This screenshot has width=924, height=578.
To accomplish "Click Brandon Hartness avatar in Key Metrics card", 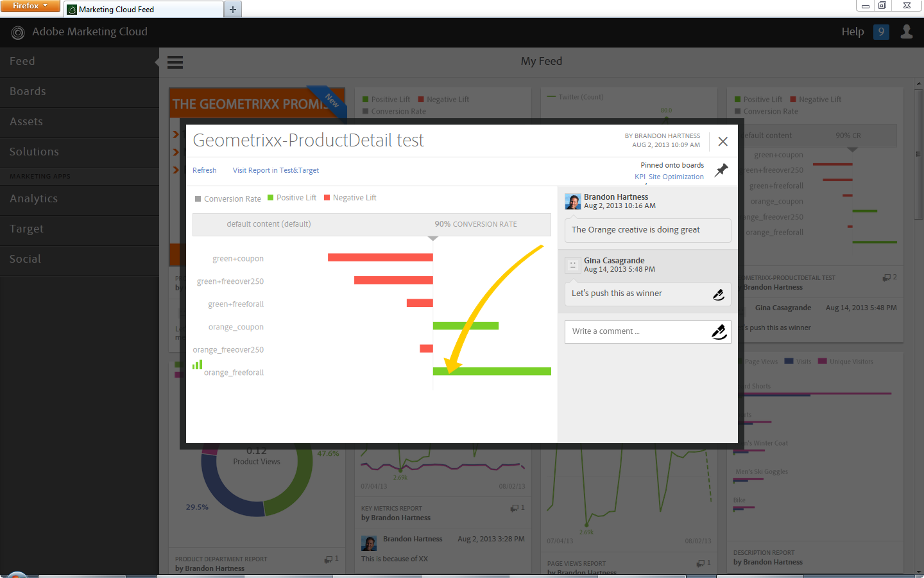I will [x=369, y=543].
